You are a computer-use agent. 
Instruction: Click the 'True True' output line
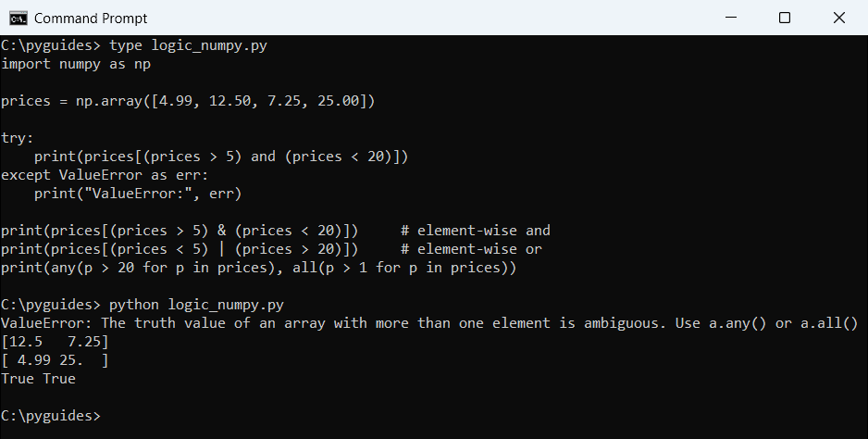click(38, 379)
